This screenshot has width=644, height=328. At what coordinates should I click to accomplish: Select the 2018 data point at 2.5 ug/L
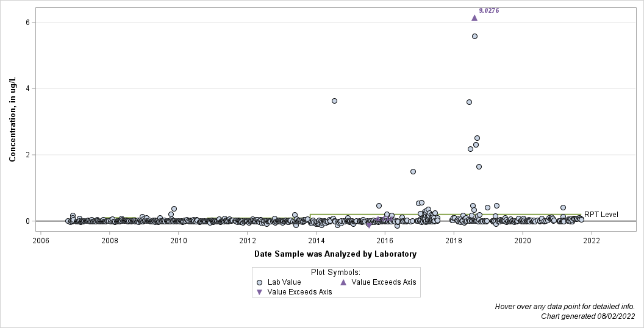pos(477,138)
